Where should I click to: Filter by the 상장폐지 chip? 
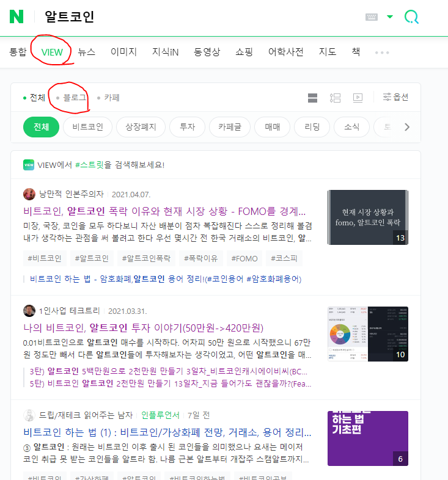[x=141, y=127]
